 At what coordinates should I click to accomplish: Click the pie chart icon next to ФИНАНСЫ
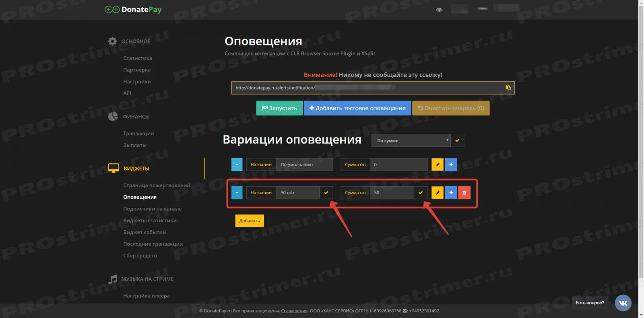(113, 117)
